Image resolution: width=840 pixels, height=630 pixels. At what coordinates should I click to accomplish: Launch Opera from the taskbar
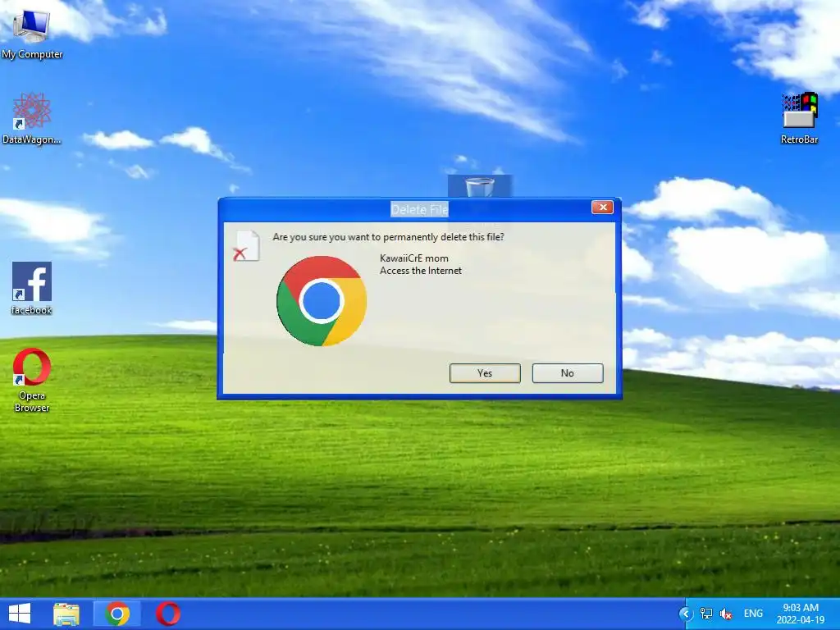coord(168,614)
